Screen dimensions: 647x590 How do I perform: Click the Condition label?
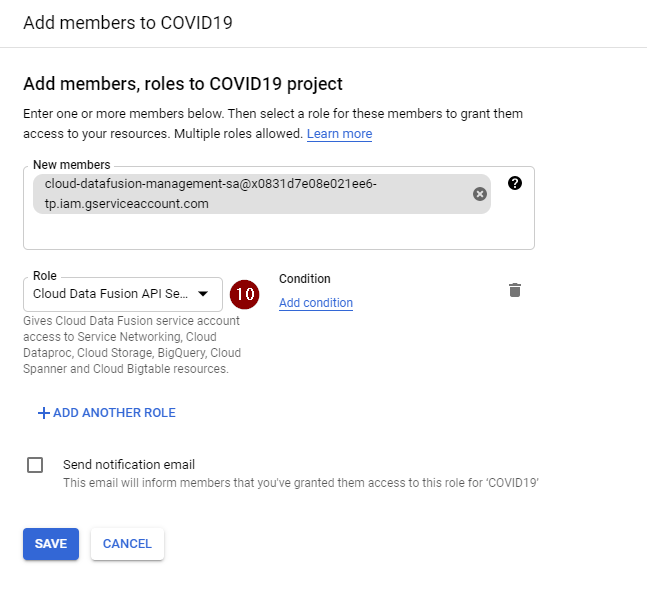point(304,279)
